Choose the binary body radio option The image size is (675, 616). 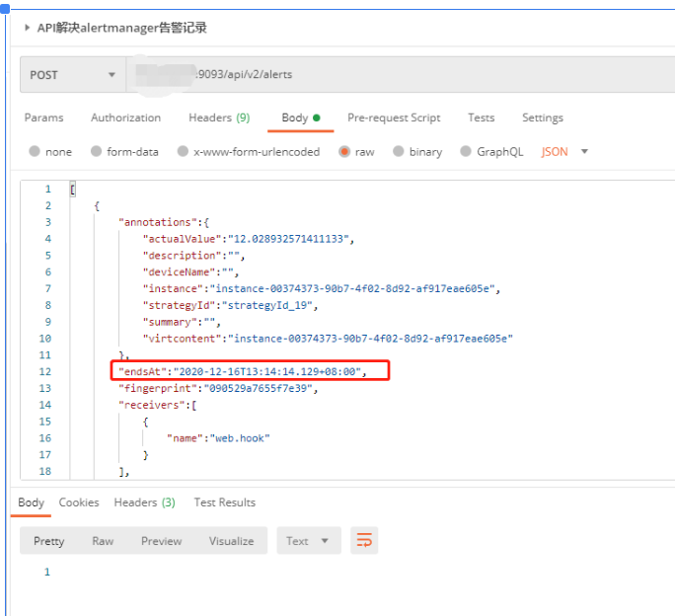[x=399, y=152]
